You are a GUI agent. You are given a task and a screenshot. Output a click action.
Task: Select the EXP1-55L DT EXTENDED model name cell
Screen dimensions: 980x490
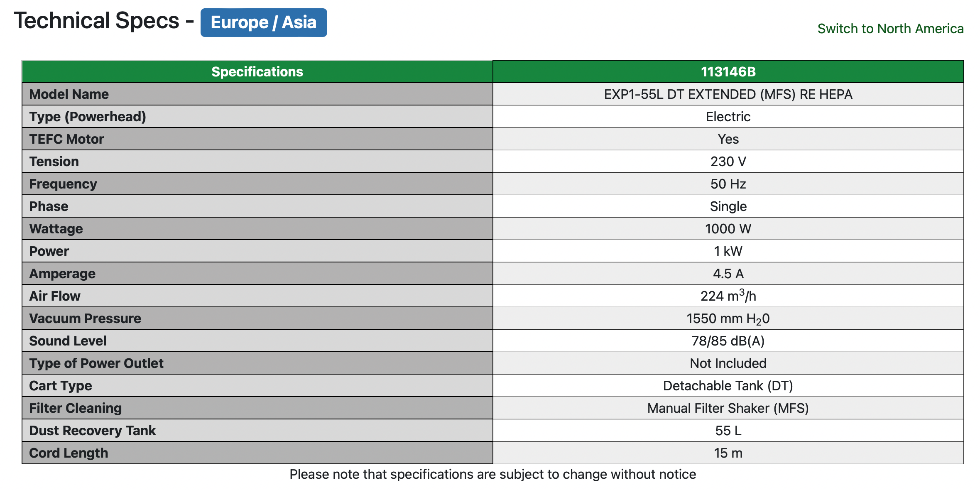[728, 94]
